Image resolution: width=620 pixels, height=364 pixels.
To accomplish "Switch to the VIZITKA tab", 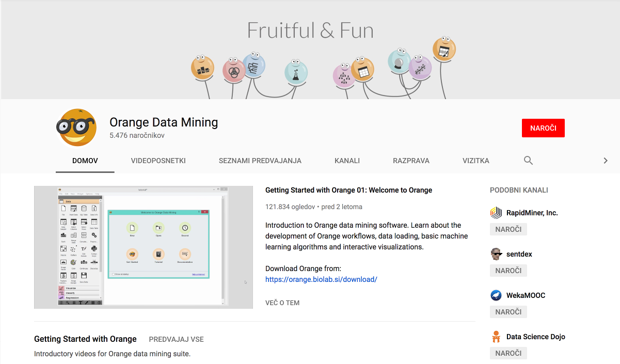I will click(x=476, y=161).
